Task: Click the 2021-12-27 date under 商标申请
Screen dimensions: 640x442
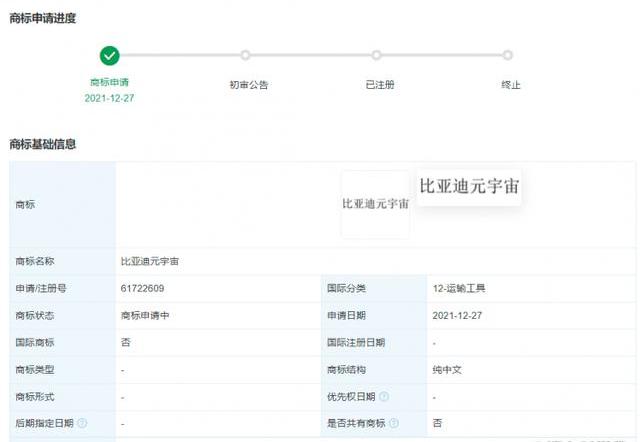Action: coord(109,98)
